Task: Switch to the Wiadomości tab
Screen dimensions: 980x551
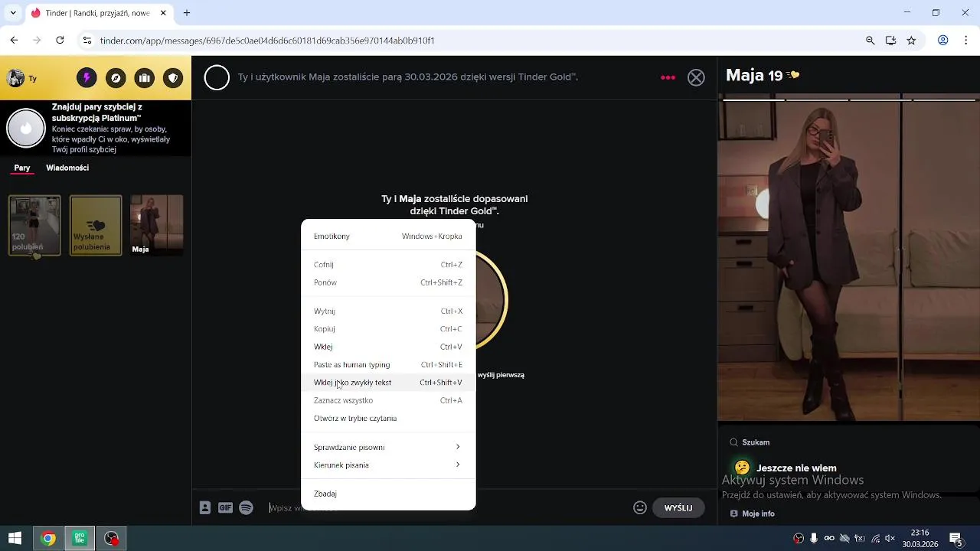Action: tap(67, 168)
